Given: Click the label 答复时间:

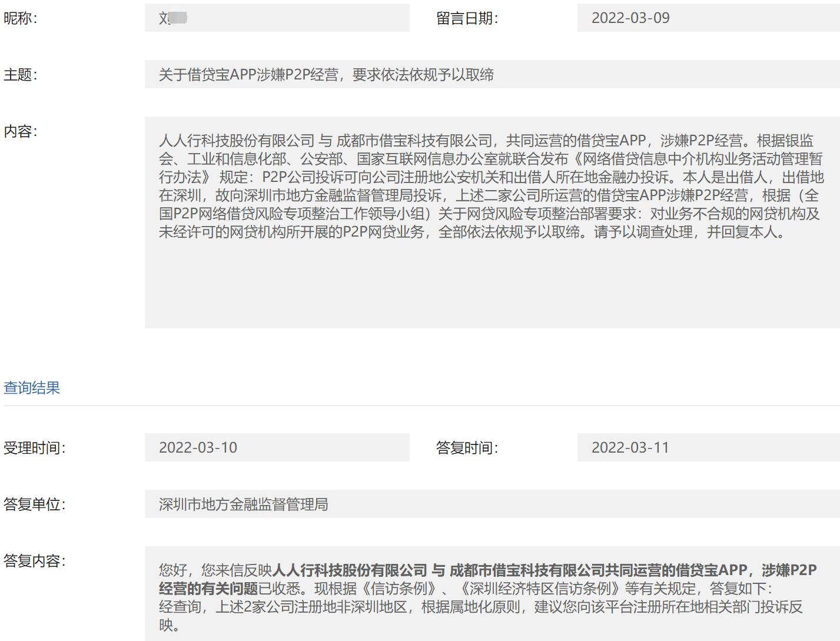Looking at the screenshot, I should tap(467, 448).
